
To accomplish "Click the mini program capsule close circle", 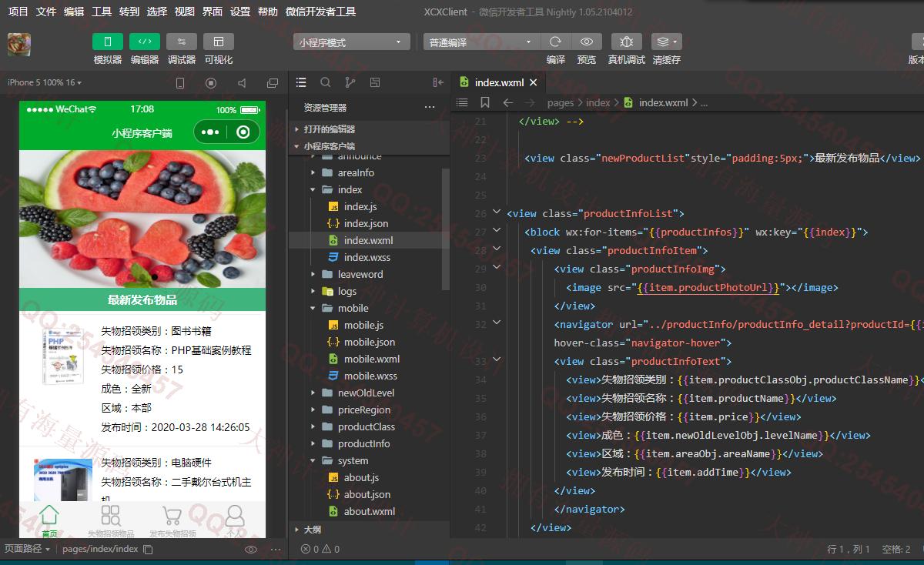I will (243, 132).
